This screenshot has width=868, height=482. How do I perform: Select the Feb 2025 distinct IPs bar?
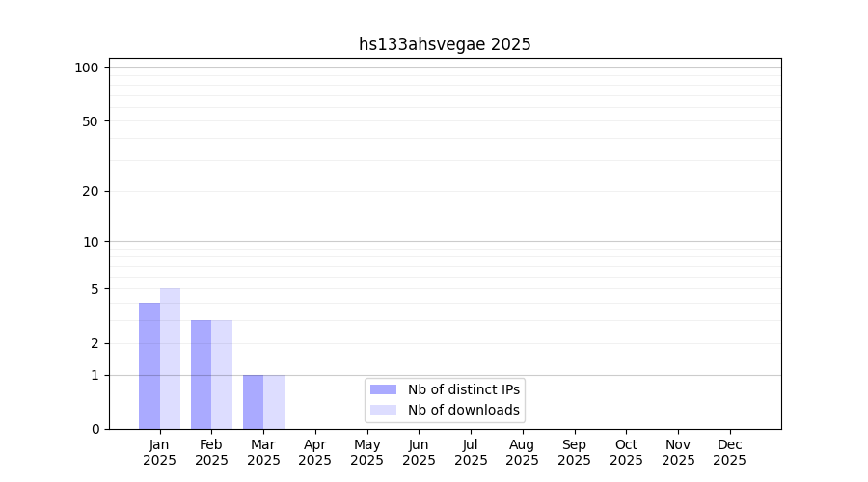coord(201,374)
